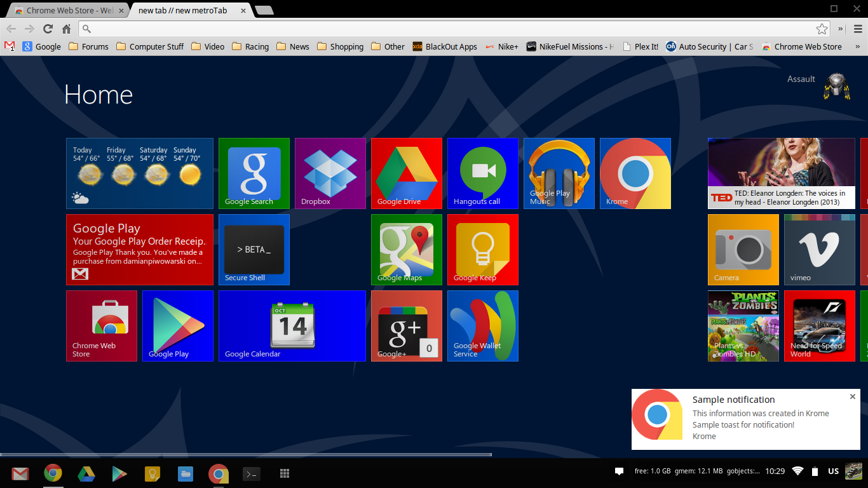Launch the Dropbox tile
The image size is (868, 488).
pyautogui.click(x=330, y=173)
